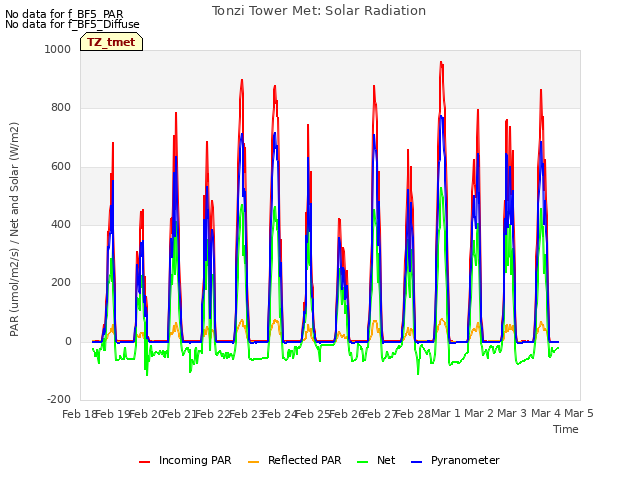Select the 'No data for f_BF5_PAR' message

pos(64,14)
